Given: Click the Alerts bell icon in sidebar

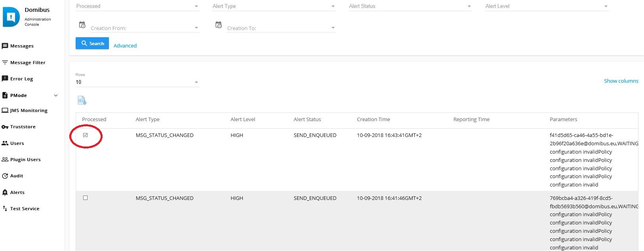Looking at the screenshot, I should click(x=5, y=192).
